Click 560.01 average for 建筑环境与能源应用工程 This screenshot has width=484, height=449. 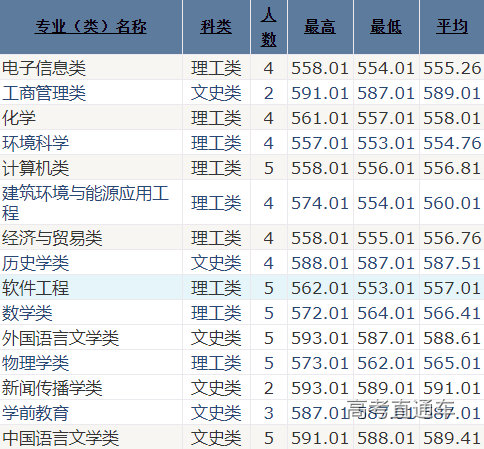452,203
